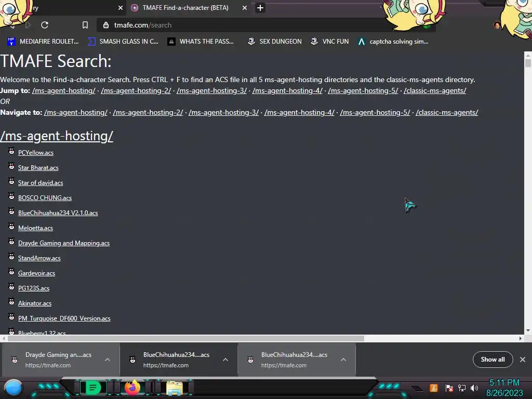Navigate to /ms-agent-hosting-3/ directory link
Image resolution: width=532 pixels, height=399 pixels.
point(223,112)
